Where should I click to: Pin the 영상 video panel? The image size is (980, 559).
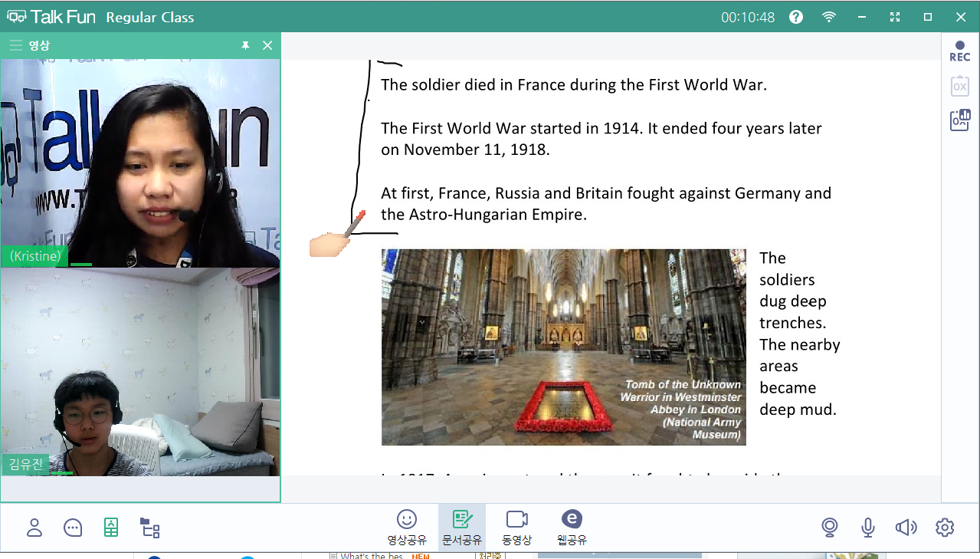click(245, 46)
